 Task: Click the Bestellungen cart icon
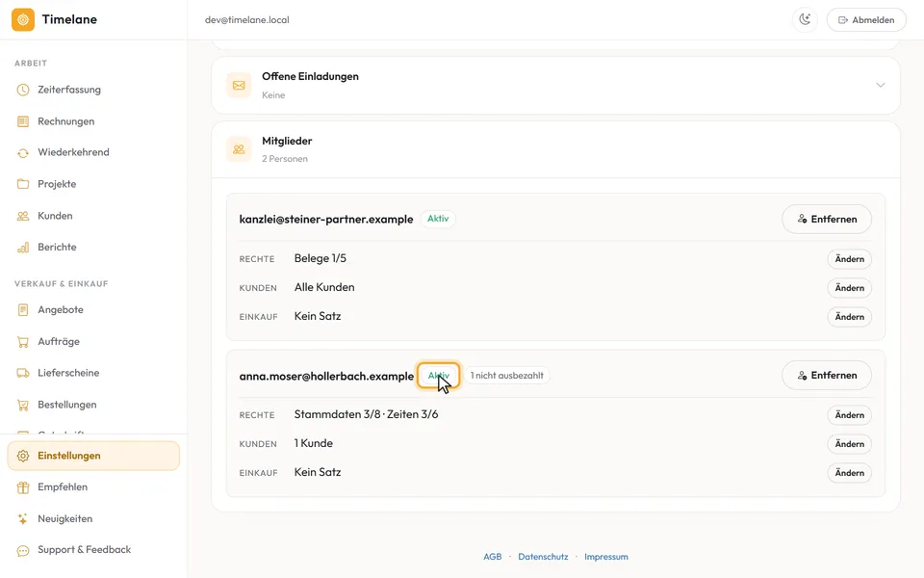click(23, 405)
